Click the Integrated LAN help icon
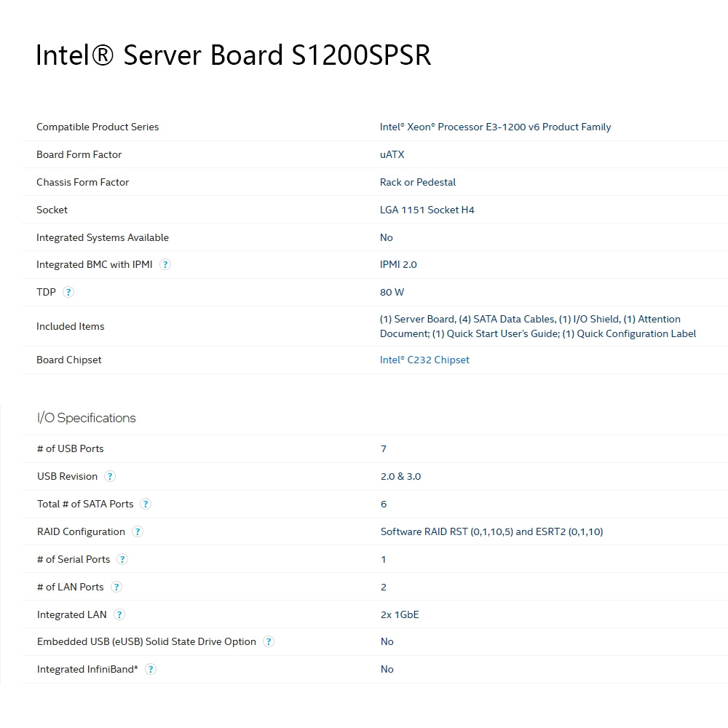This screenshot has height=728, width=728. 119,614
